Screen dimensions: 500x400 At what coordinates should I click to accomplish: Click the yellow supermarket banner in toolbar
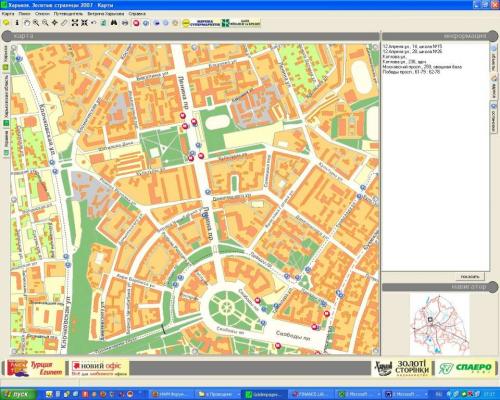[201, 23]
